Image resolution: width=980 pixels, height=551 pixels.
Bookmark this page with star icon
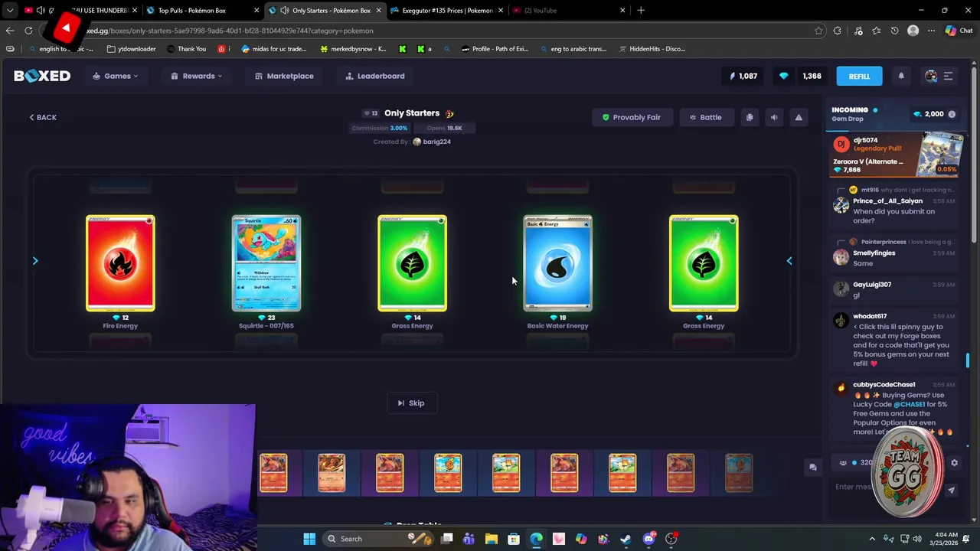818,31
